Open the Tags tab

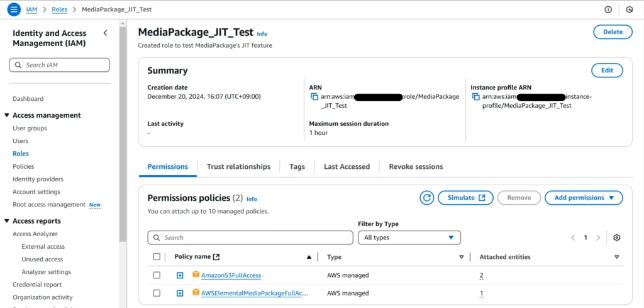pos(297,166)
